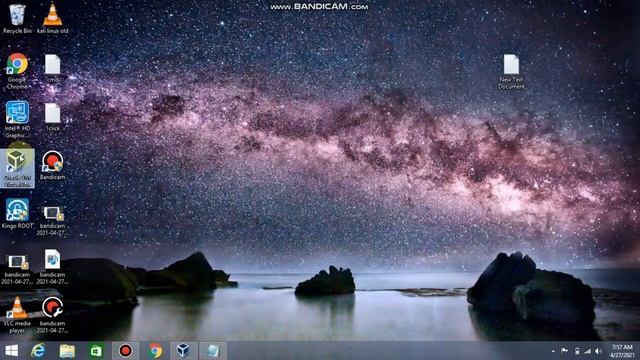Select the 'kali linux old' VLC file

tap(53, 19)
